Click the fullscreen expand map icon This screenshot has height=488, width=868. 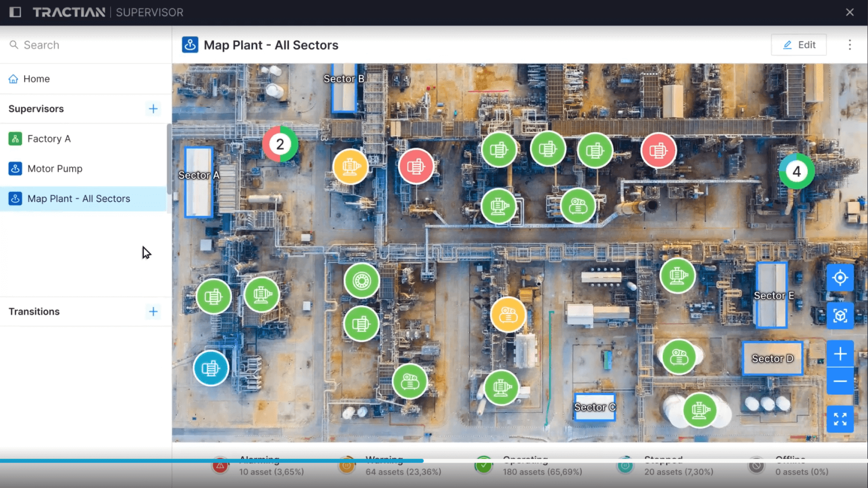click(x=840, y=420)
